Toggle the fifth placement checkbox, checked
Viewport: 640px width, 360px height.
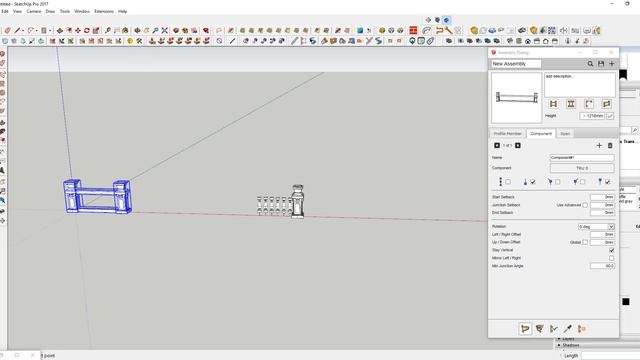pyautogui.click(x=608, y=182)
